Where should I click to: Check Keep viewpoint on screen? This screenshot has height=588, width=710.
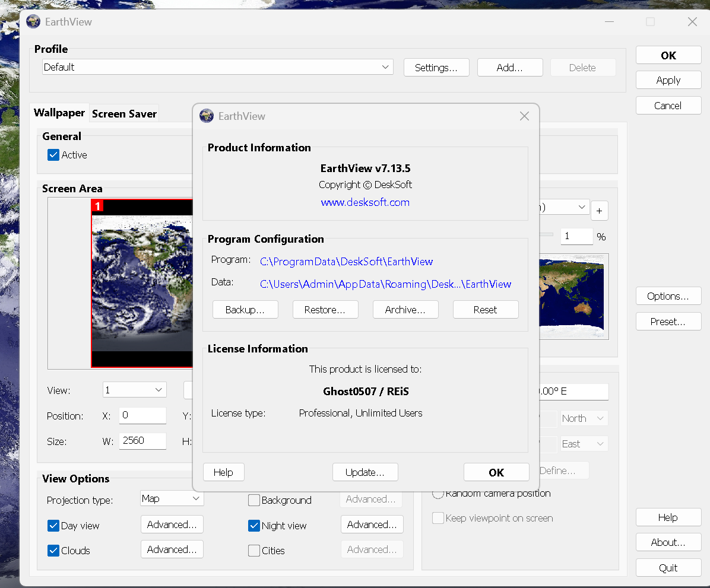pos(438,518)
